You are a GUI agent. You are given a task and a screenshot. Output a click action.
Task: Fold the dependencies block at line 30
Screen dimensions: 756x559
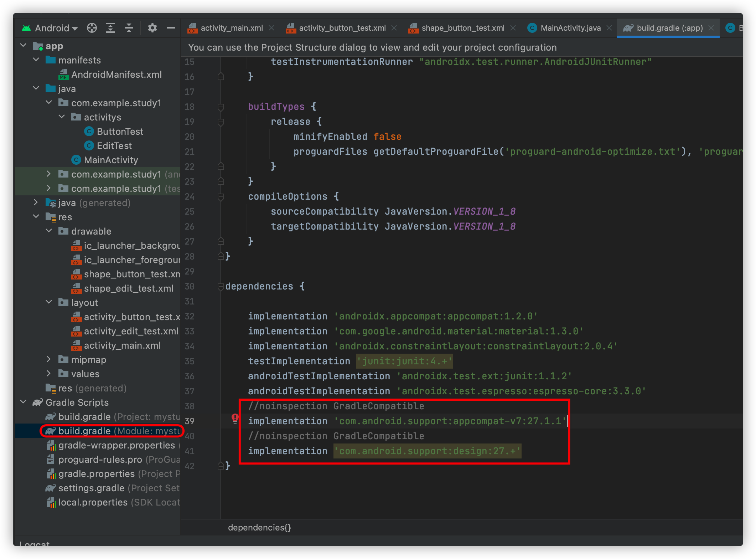point(221,286)
